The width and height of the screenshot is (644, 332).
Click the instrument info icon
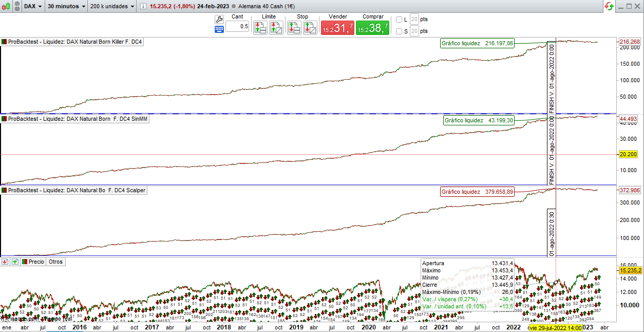point(143,6)
